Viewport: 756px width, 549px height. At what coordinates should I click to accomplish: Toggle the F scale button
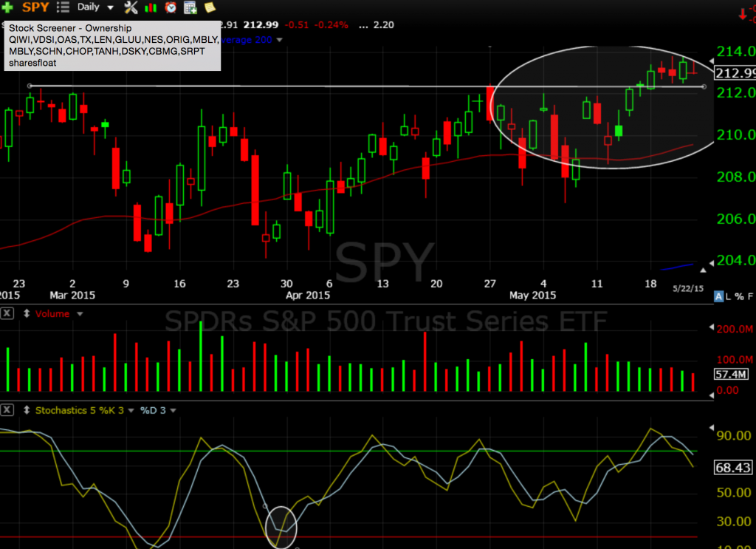point(750,296)
